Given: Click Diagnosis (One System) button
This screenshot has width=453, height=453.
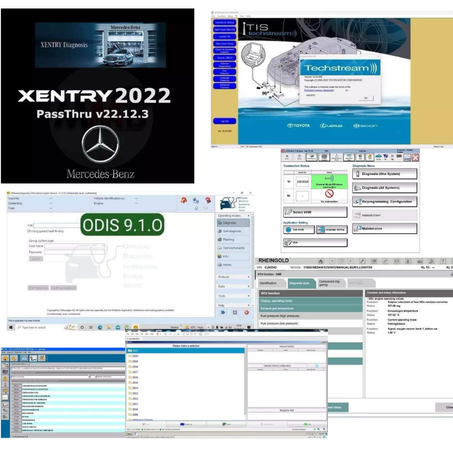Looking at the screenshot, I should point(385,174).
